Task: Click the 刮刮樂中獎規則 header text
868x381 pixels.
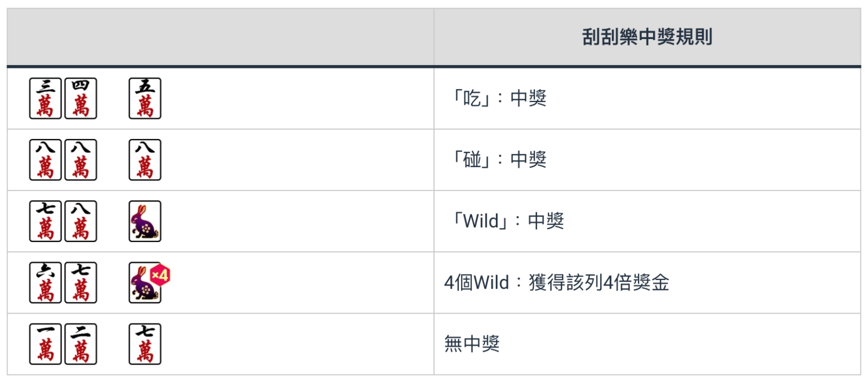Action: click(x=647, y=37)
